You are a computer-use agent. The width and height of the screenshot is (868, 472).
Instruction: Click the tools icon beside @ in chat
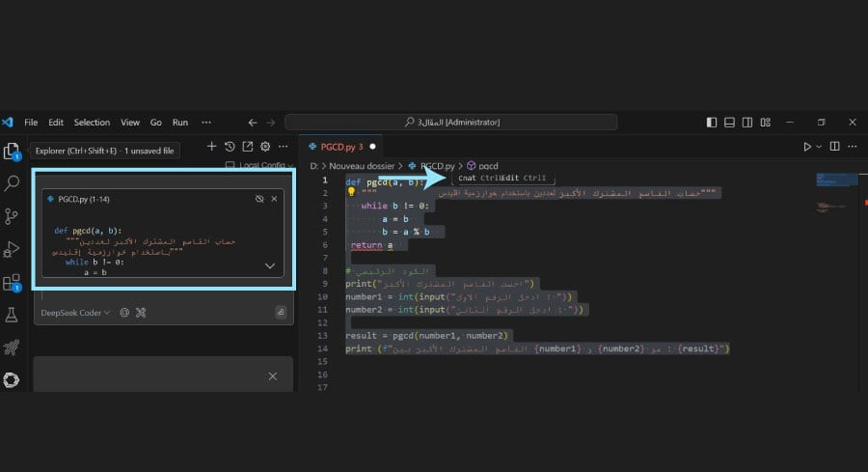pos(141,313)
